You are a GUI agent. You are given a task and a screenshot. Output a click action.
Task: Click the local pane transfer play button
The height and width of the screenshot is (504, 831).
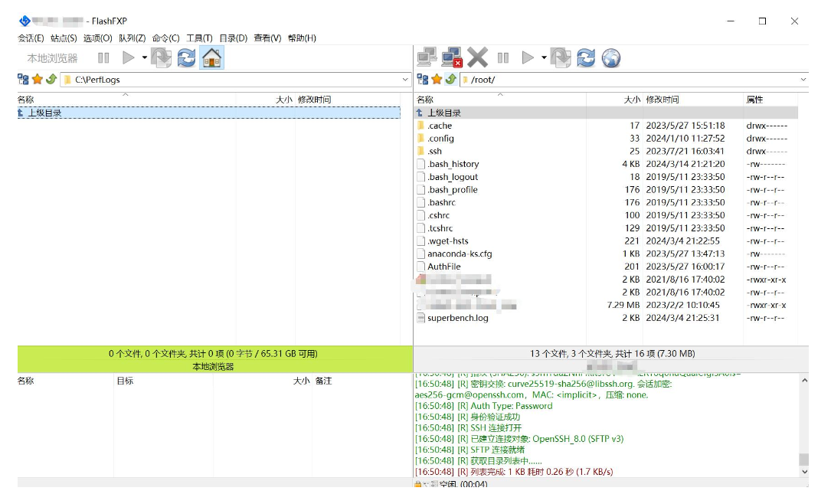coord(128,57)
